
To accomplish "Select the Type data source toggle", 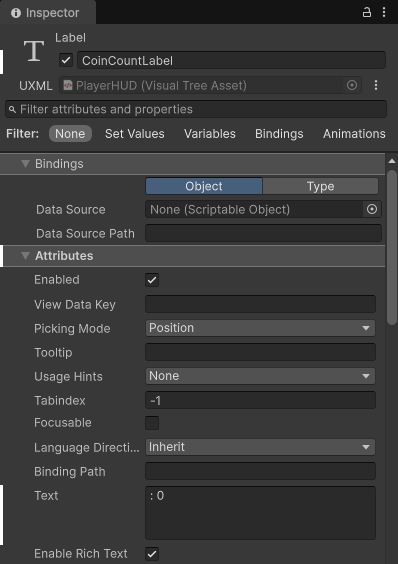I will [320, 186].
